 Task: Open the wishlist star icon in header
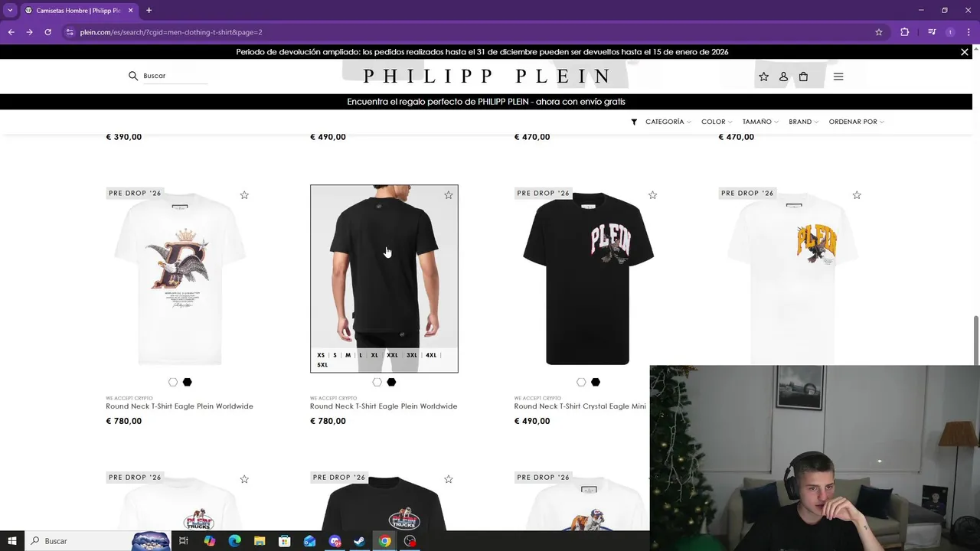click(x=763, y=77)
